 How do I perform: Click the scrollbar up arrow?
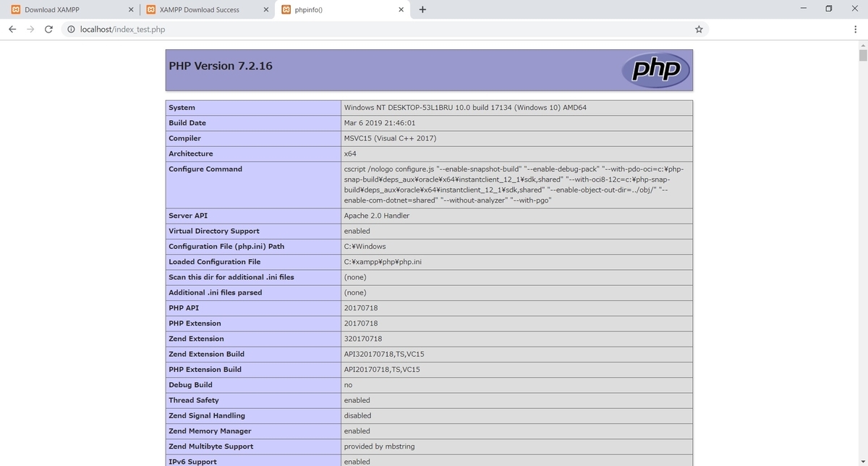(862, 44)
